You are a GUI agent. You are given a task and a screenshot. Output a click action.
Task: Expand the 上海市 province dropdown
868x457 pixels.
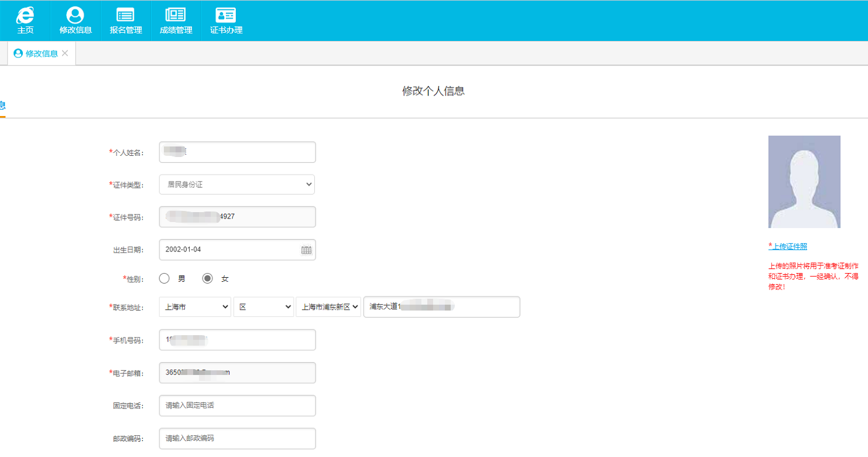(x=194, y=306)
